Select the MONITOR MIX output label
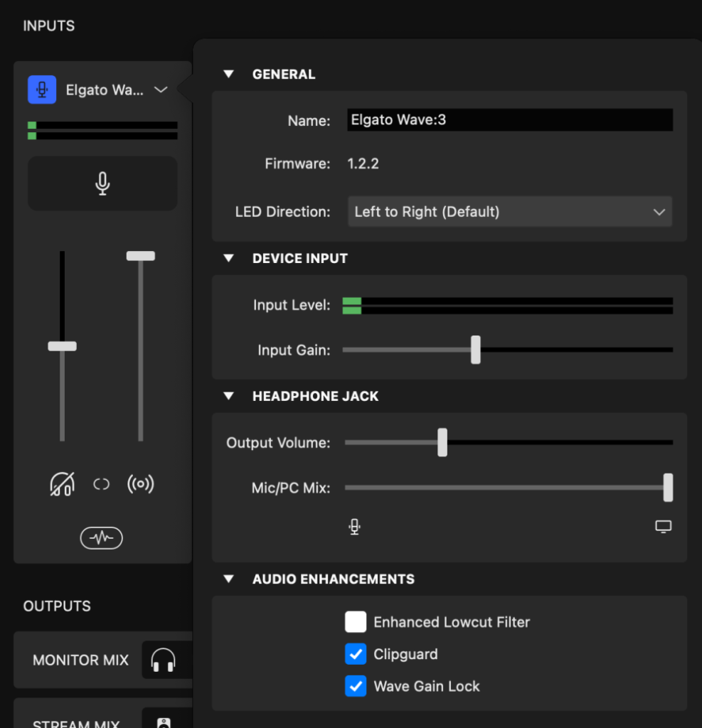Viewport: 702px width, 728px height. click(80, 660)
